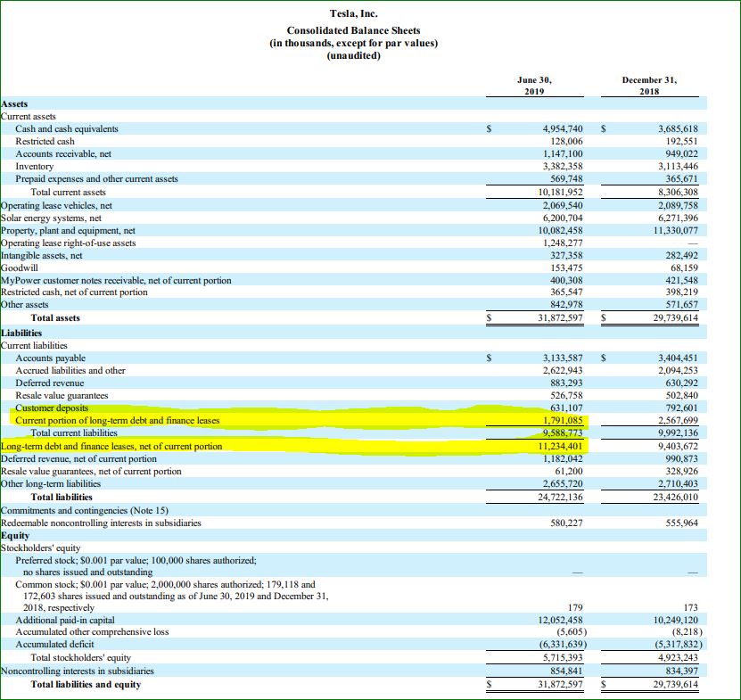741x700 pixels.
Task: Click the 'Restricted cash' current asset label
Action: (x=45, y=141)
